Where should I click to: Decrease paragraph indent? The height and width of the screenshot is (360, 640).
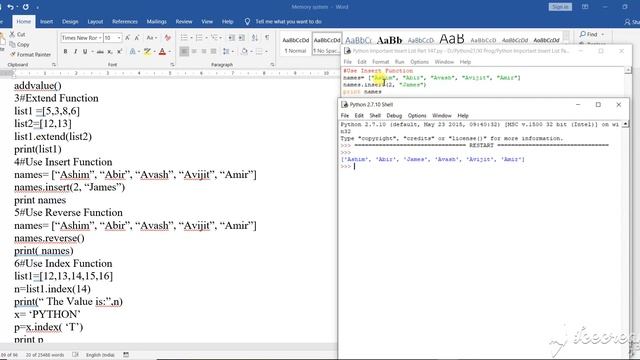coord(231,38)
